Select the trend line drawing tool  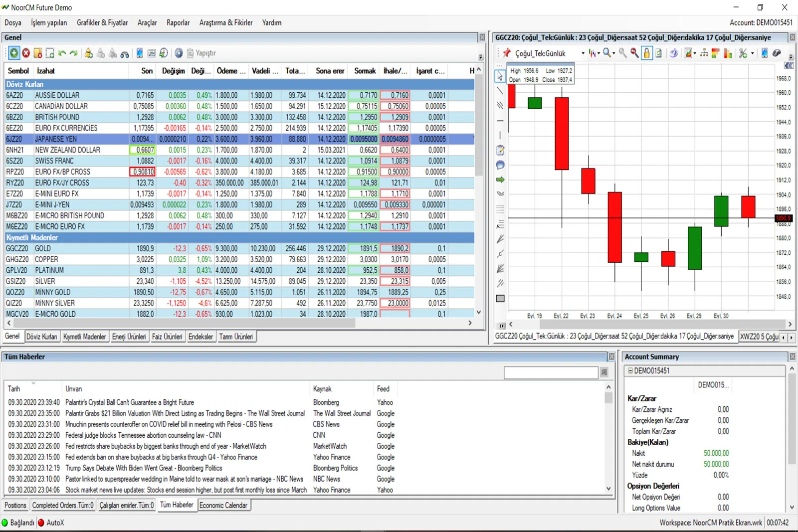click(500, 91)
